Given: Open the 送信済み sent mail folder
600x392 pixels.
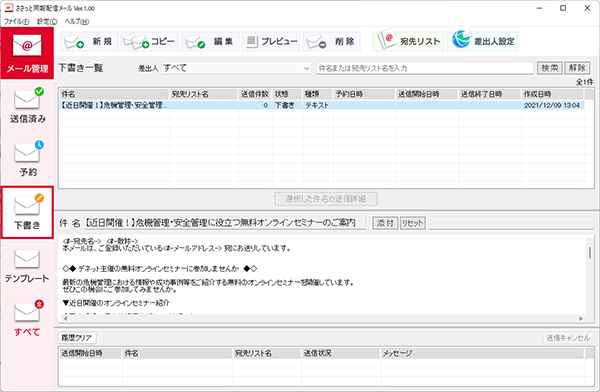Looking at the screenshot, I should click(27, 106).
